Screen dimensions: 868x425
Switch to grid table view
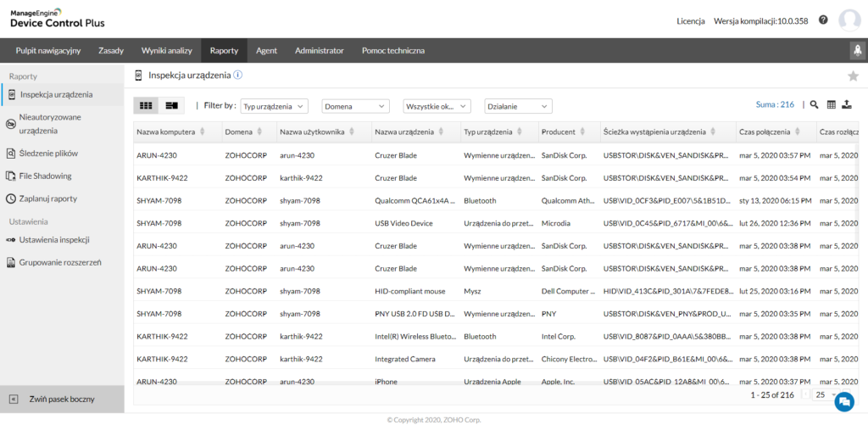[x=146, y=105]
